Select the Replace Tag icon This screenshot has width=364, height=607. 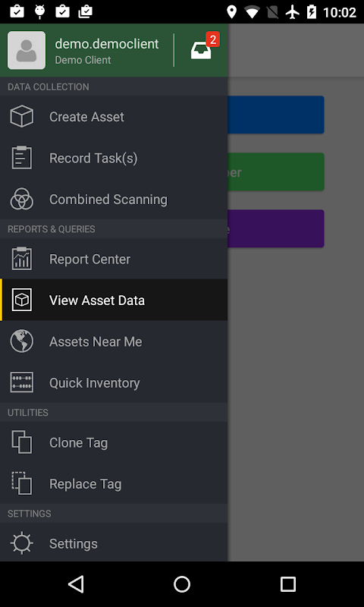coord(22,483)
